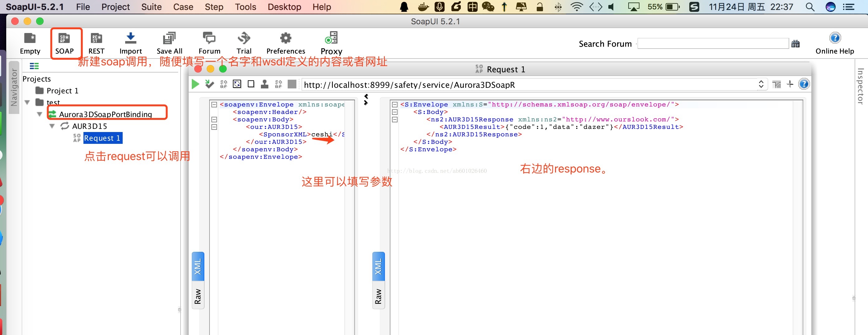868x335 pixels.
Task: Recreate default request refresh icon
Action: [x=237, y=84]
